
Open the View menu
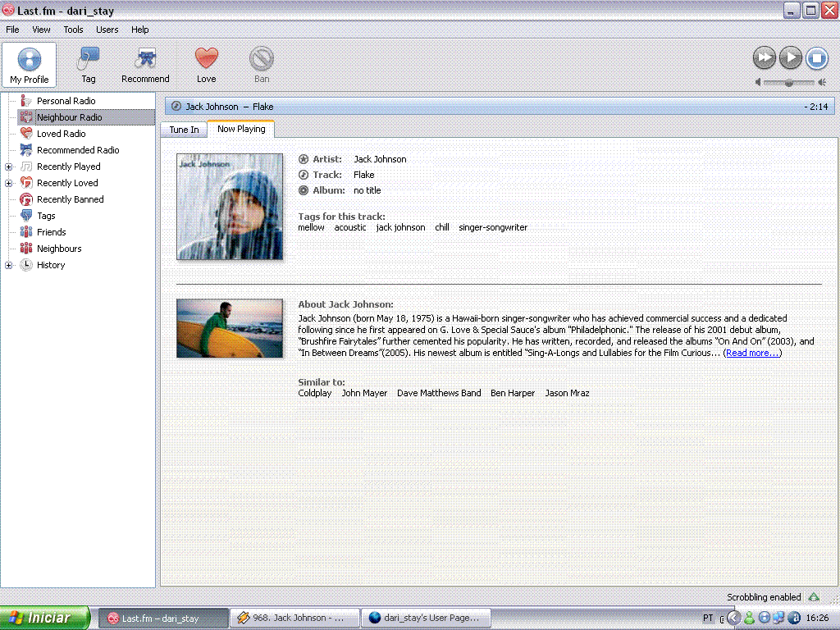(x=41, y=30)
